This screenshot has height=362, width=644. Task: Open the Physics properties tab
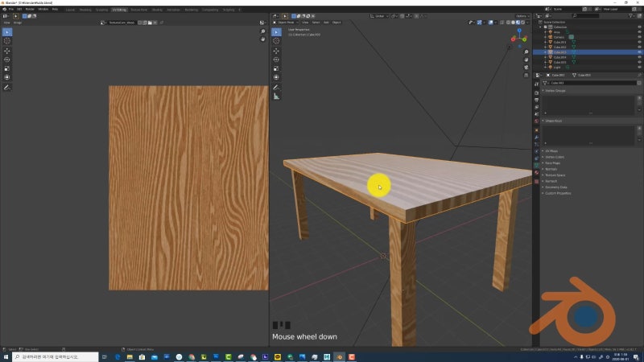[536, 151]
